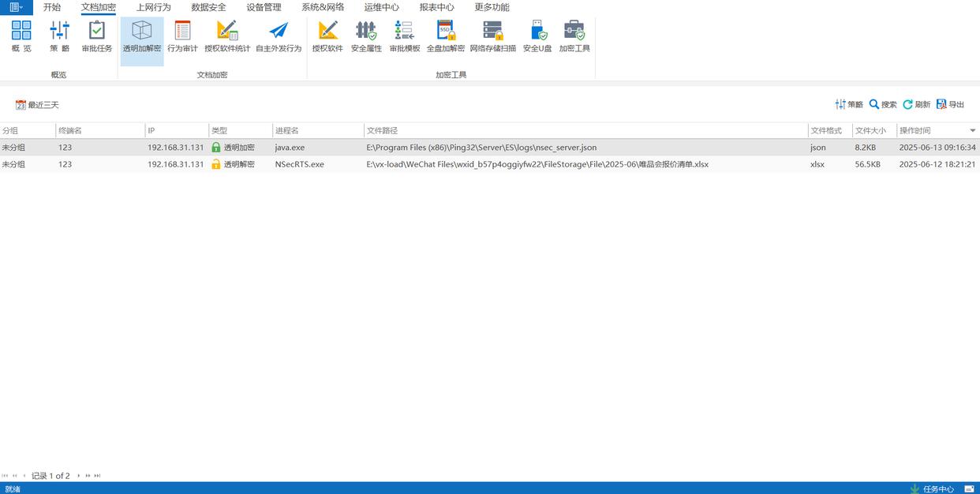Open the application menu dropdown button
Viewport: 980px width, 494px height.
(16, 7)
